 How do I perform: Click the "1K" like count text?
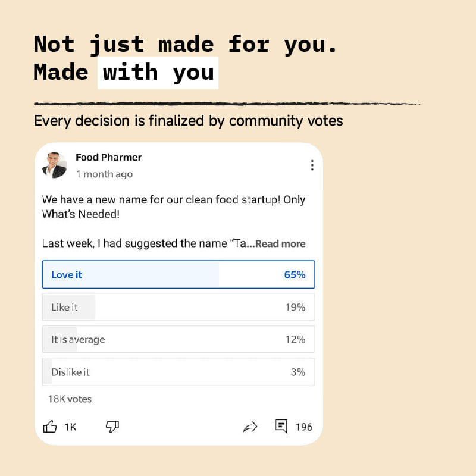pos(71,427)
